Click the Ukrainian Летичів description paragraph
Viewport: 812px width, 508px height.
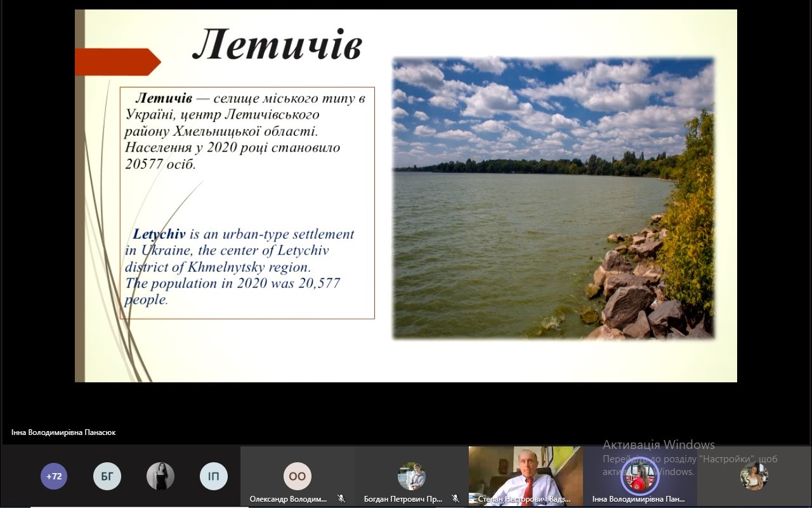point(246,131)
